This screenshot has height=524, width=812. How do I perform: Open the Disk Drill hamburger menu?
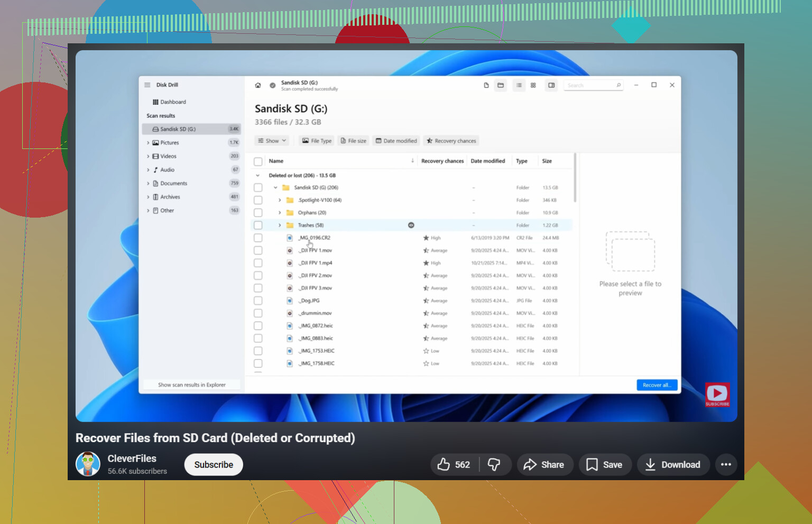coord(147,85)
